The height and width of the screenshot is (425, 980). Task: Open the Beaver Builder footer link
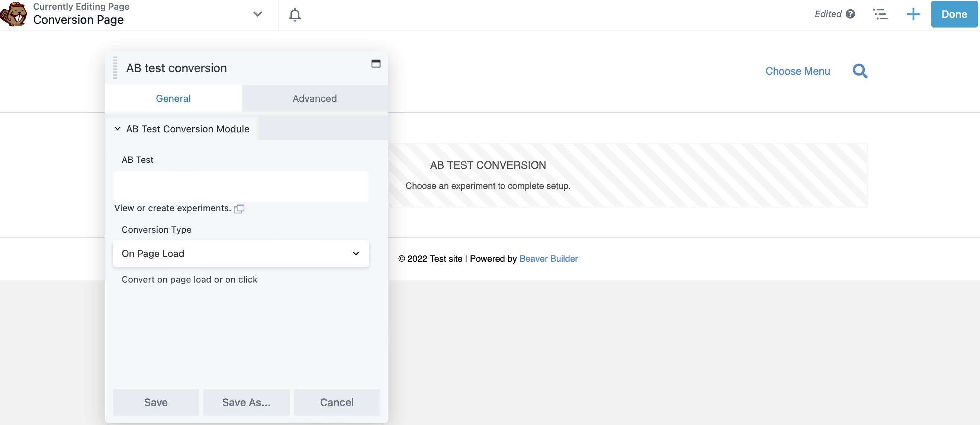point(548,259)
